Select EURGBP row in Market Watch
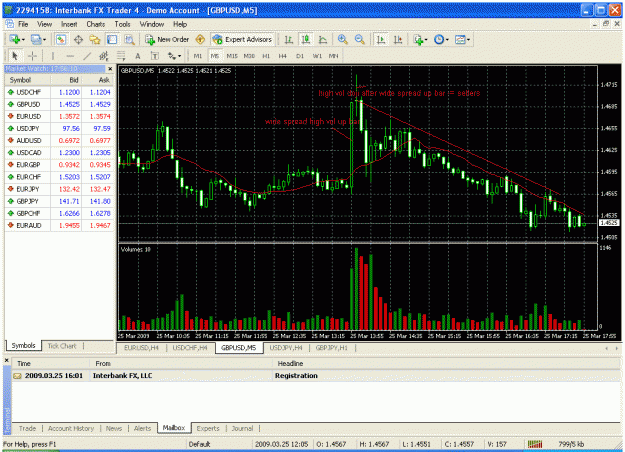Viewport: 625px width, 452px height. click(59, 165)
